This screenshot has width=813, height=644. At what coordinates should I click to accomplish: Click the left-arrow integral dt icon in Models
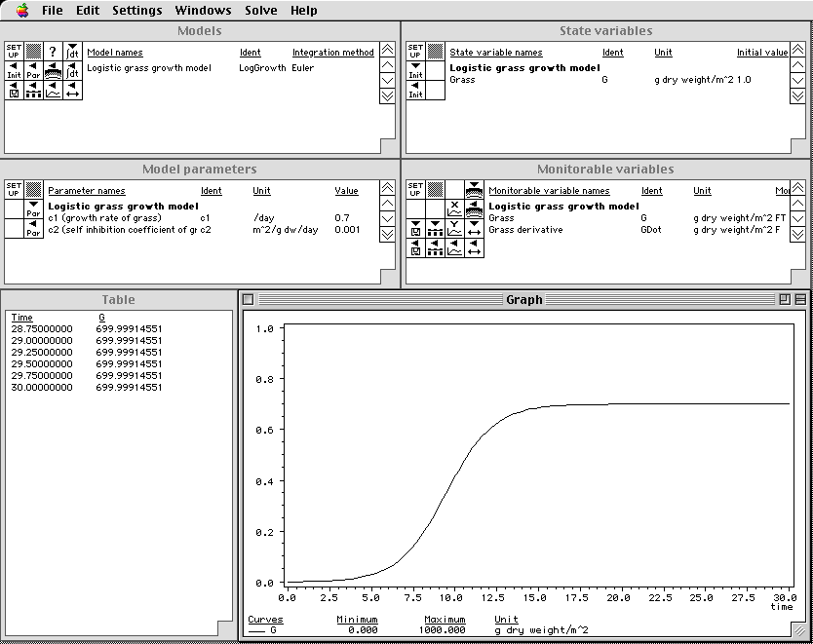tap(72, 70)
